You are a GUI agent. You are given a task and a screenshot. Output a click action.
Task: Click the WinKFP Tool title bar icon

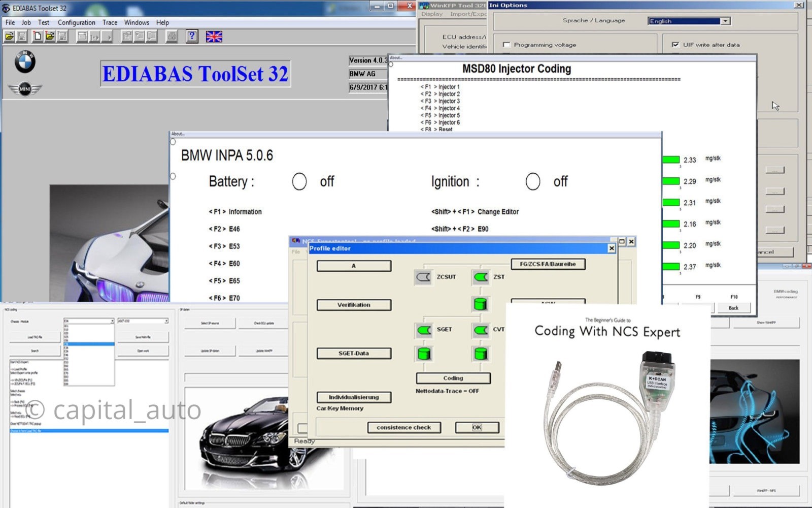pyautogui.click(x=424, y=6)
